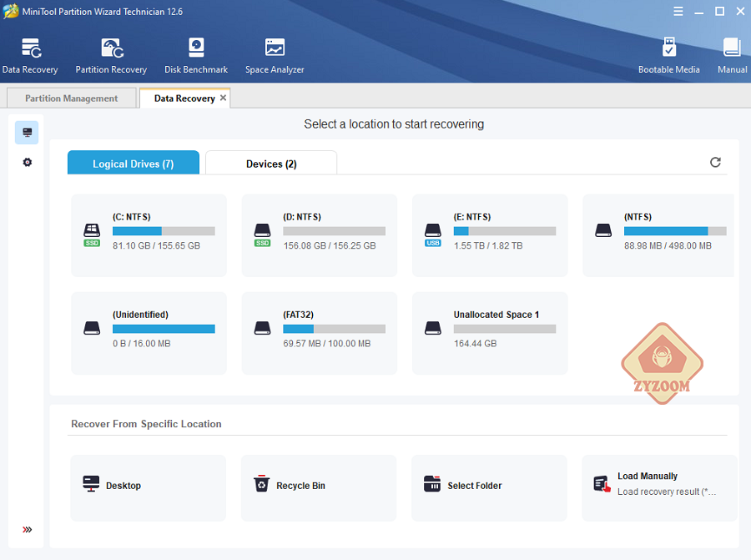Select the Data Recovery tab
The width and height of the screenshot is (751, 560).
click(x=184, y=98)
